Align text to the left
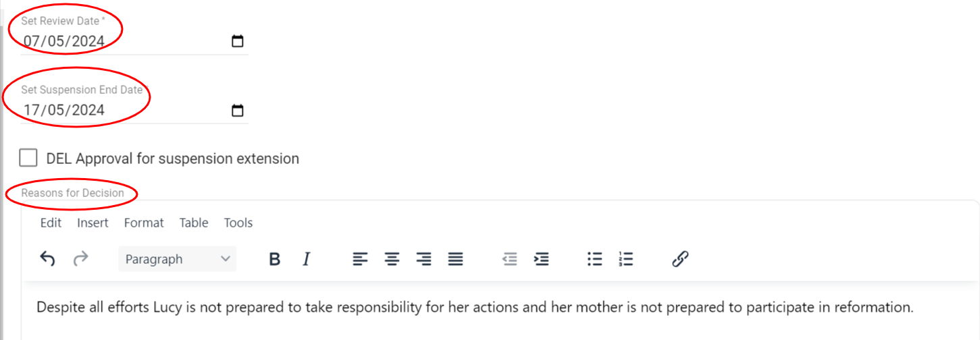This screenshot has height=340, width=980. [360, 259]
